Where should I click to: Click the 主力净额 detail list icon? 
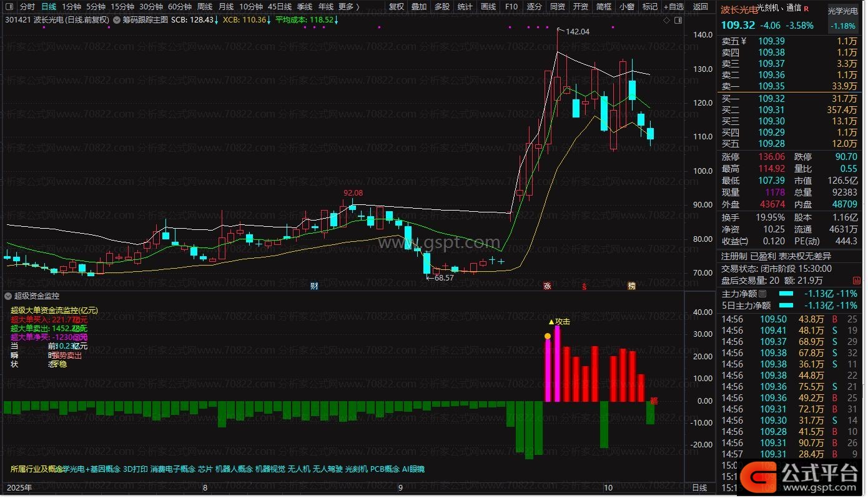762,294
